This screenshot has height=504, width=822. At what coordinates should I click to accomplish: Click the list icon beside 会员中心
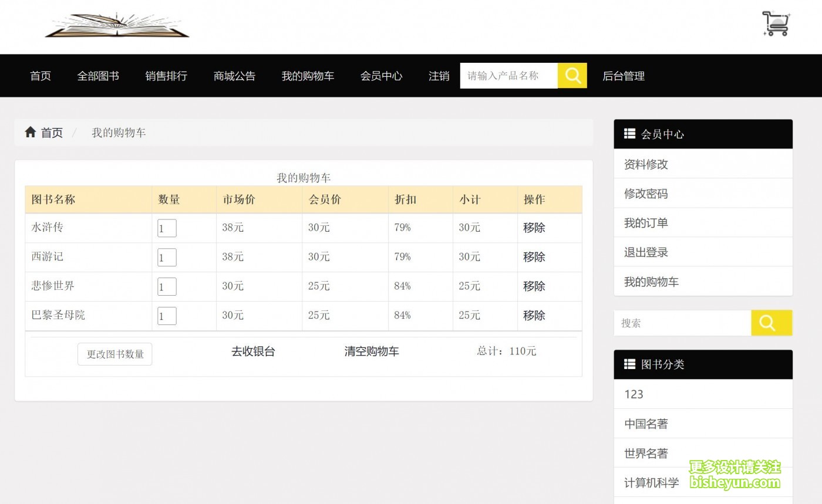[x=629, y=134]
